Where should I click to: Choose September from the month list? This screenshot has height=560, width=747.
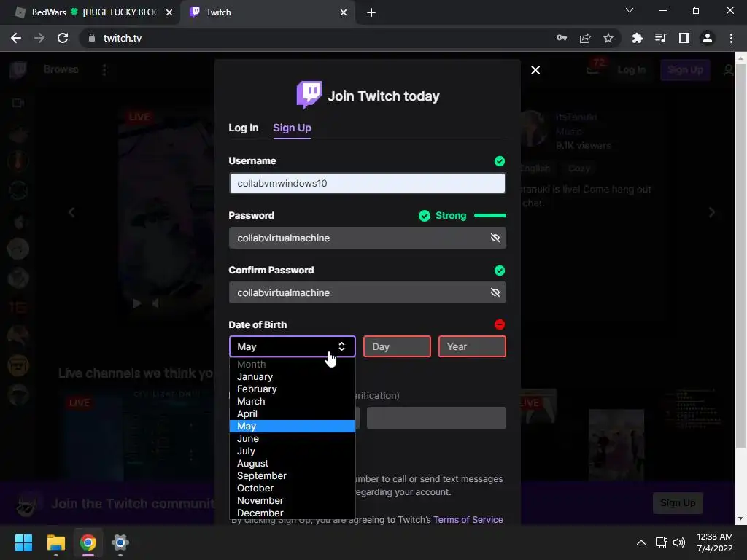tap(293, 475)
